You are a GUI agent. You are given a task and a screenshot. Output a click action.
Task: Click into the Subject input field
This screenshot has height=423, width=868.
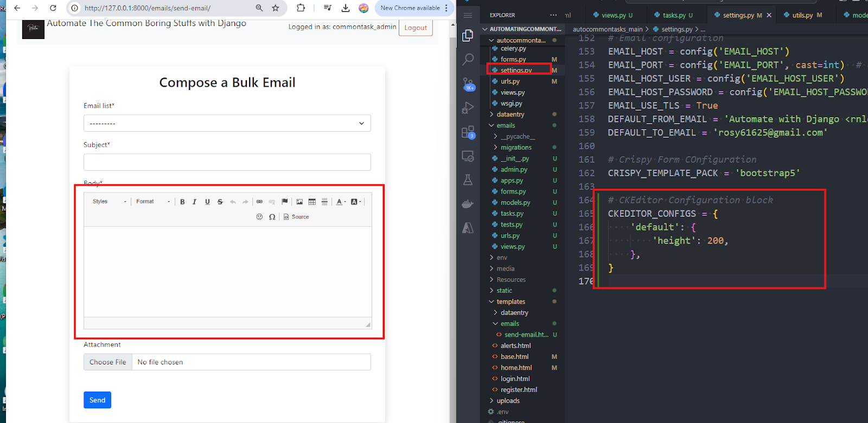click(x=227, y=162)
